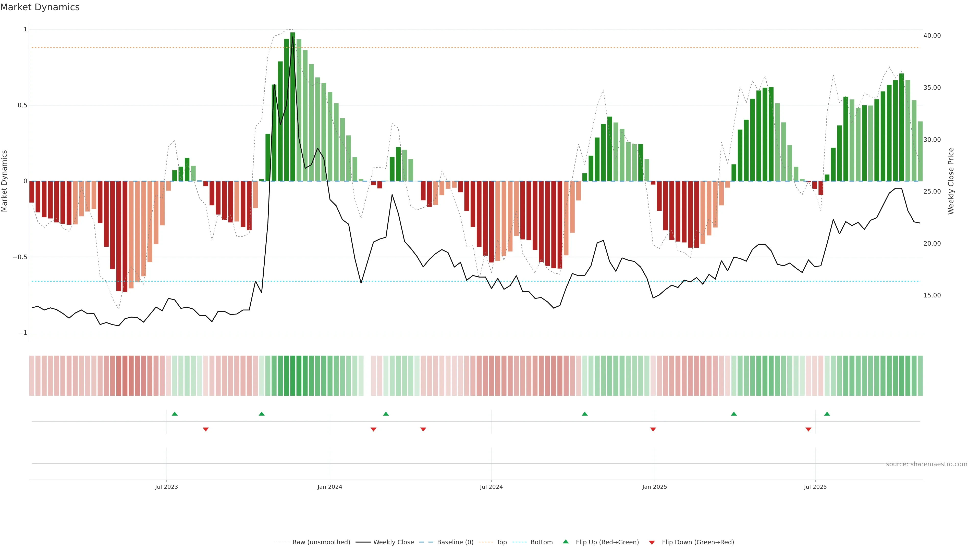Click the first green Flip Up triangle marker
Screen dimensions: 980x551
175,414
